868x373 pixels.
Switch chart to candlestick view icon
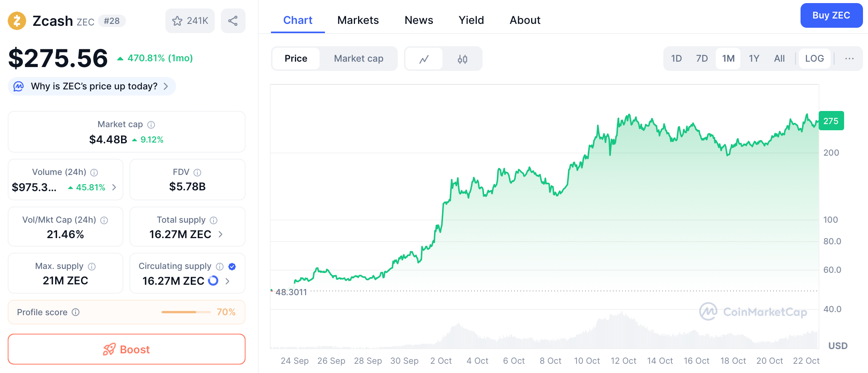point(463,59)
